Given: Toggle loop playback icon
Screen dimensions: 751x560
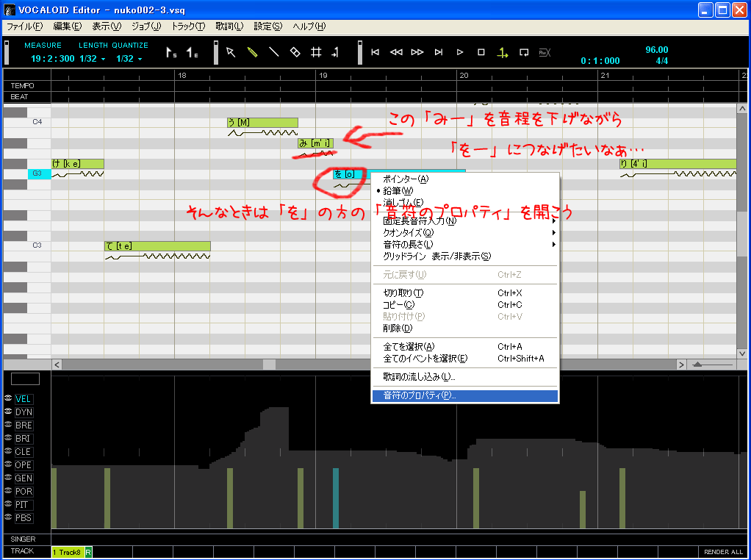Looking at the screenshot, I should pos(524,52).
